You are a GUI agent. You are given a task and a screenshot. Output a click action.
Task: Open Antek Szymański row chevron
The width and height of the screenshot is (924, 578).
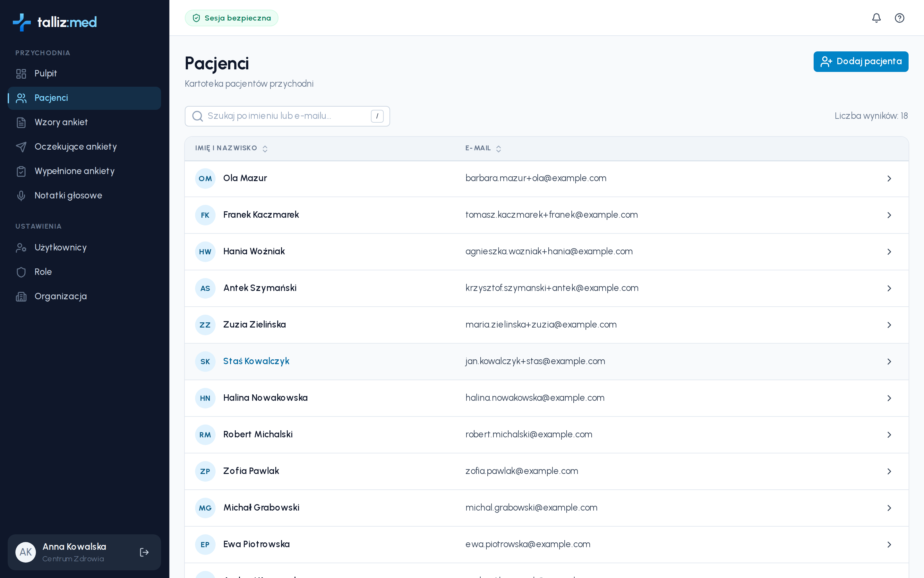[889, 288]
